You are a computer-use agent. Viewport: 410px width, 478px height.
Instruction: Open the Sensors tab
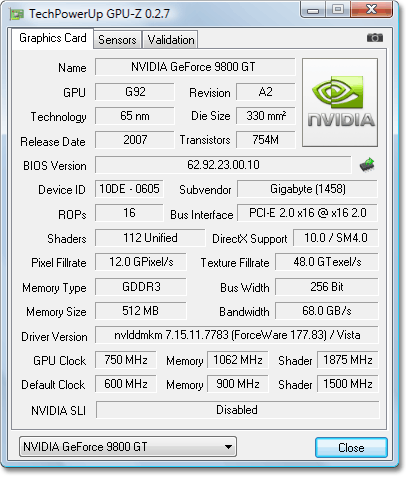117,40
